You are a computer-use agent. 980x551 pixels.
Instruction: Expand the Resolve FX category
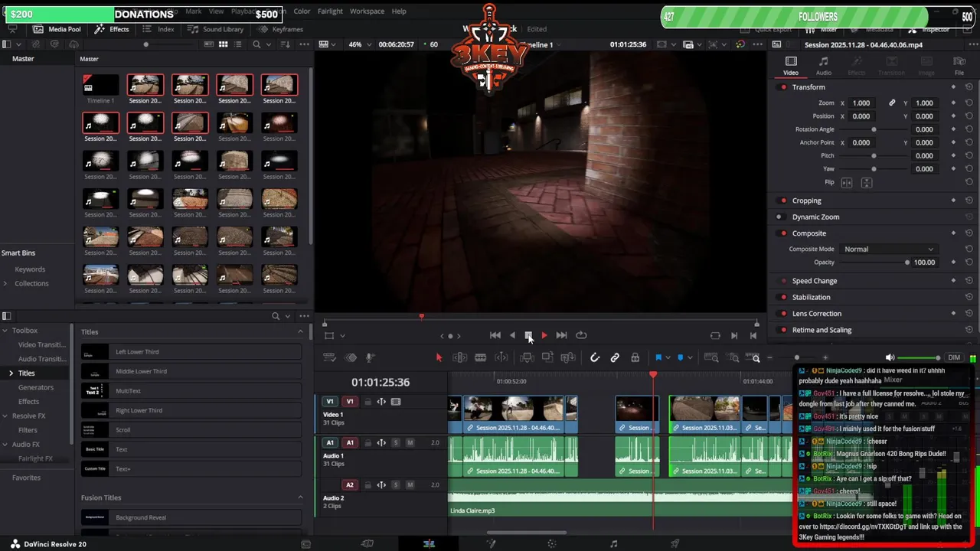pos(5,416)
